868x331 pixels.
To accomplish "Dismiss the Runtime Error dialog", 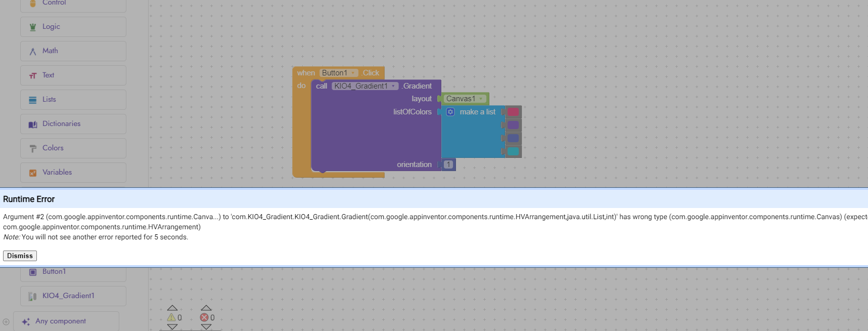I will tap(20, 256).
